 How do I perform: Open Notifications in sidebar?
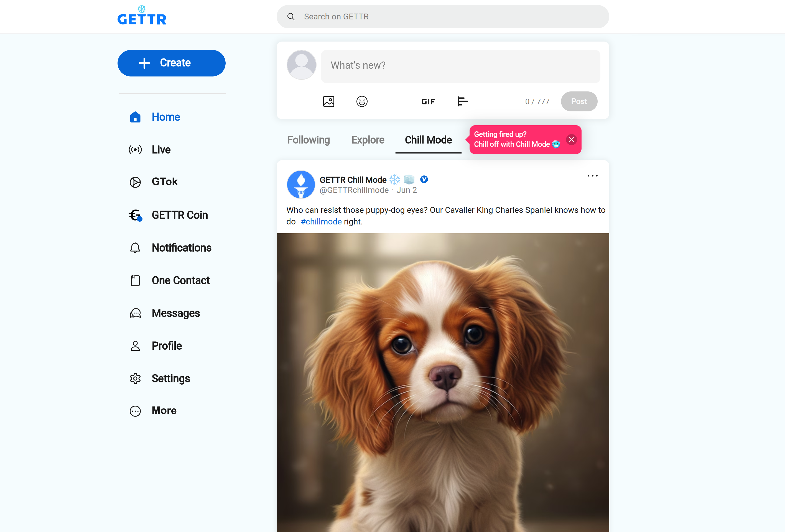[x=181, y=248]
